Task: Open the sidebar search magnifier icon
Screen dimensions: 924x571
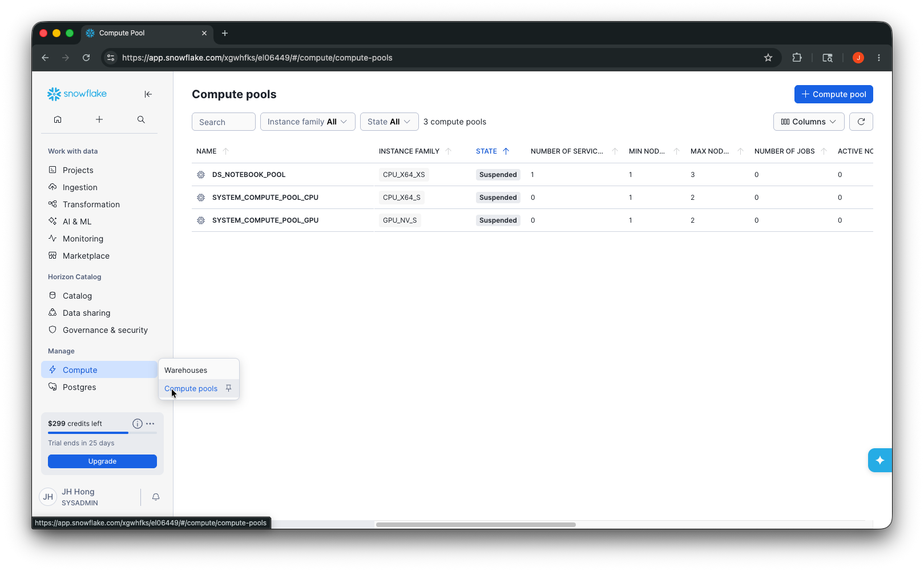Action: coord(141,119)
